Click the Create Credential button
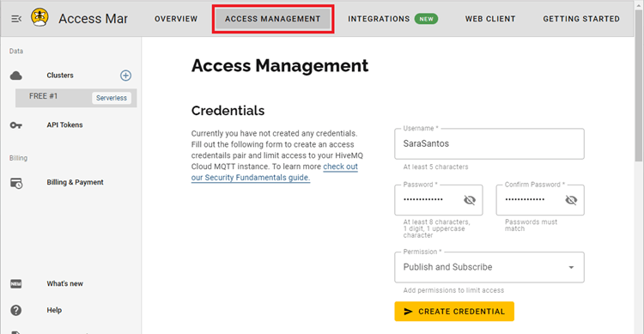644x334 pixels. point(454,312)
